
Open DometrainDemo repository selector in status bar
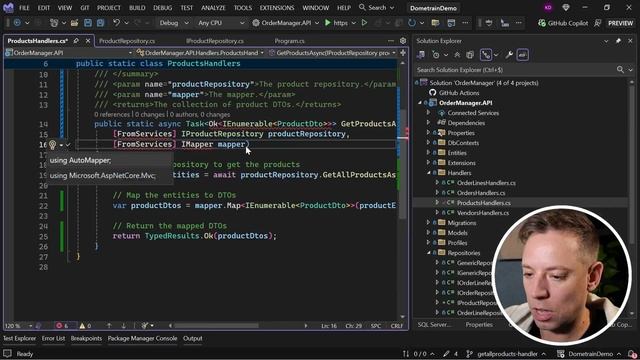(x=589, y=354)
